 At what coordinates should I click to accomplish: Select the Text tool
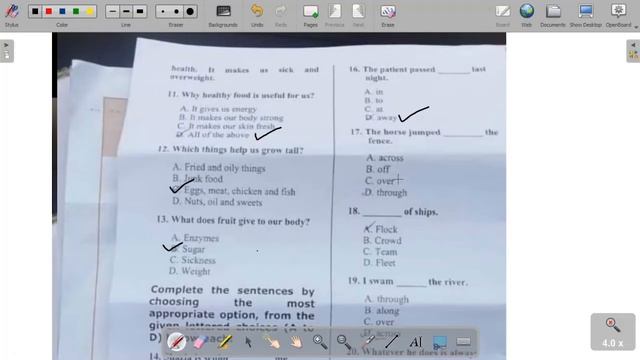point(416,342)
